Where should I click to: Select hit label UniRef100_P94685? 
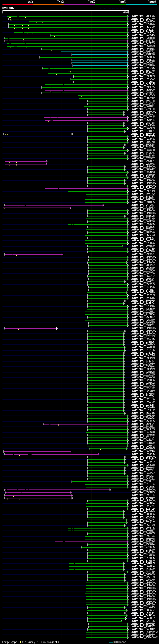pos(143,323)
